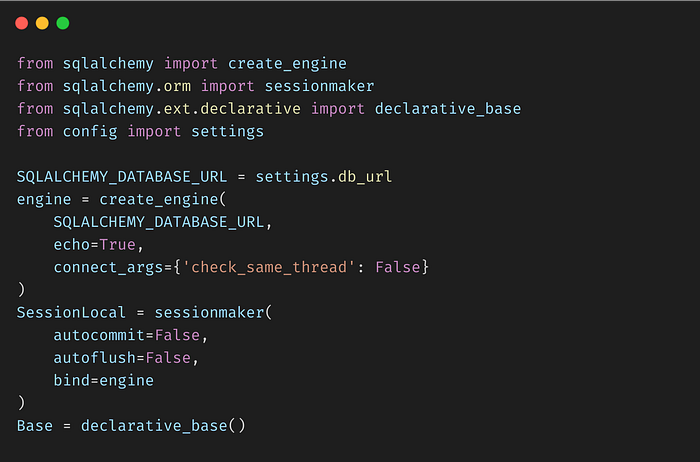The image size is (700, 462).
Task: Click the 'autoflush=False,' argument
Action: [x=126, y=358]
